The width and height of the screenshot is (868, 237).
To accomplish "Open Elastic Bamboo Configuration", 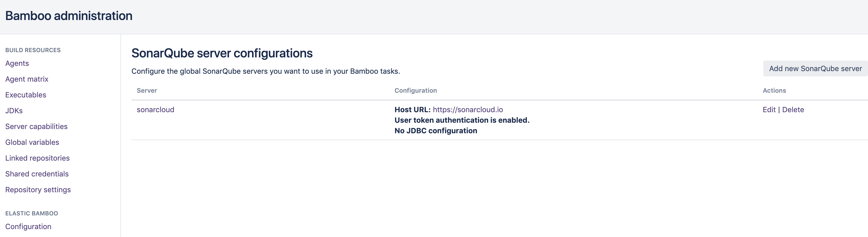I will coord(28,227).
